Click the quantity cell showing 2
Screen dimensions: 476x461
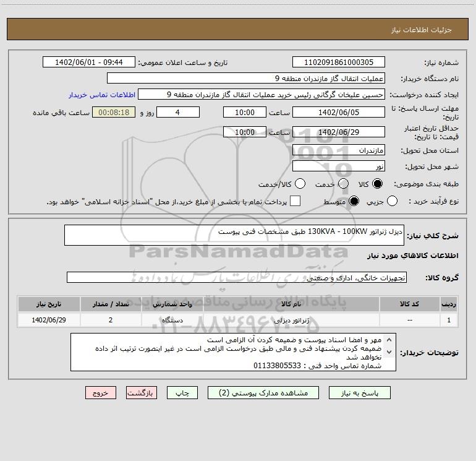(111, 320)
